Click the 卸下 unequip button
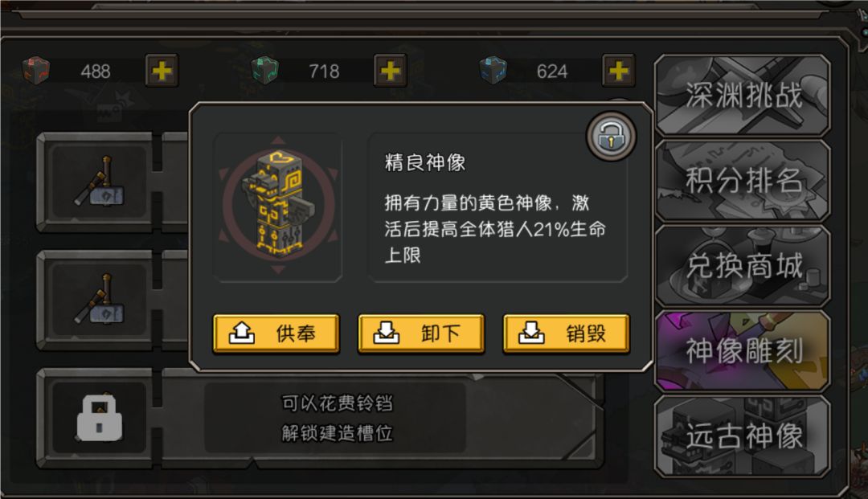This screenshot has width=868, height=499. [420, 333]
